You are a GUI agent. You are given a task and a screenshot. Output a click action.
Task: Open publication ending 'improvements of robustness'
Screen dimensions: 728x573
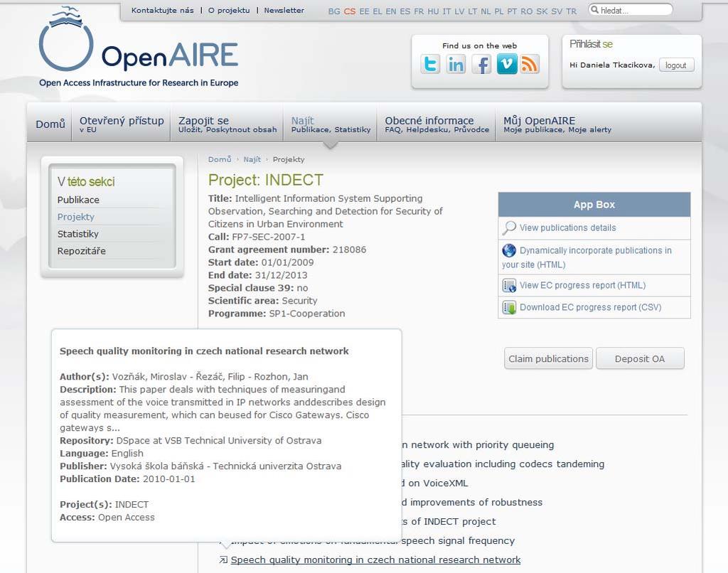click(472, 503)
